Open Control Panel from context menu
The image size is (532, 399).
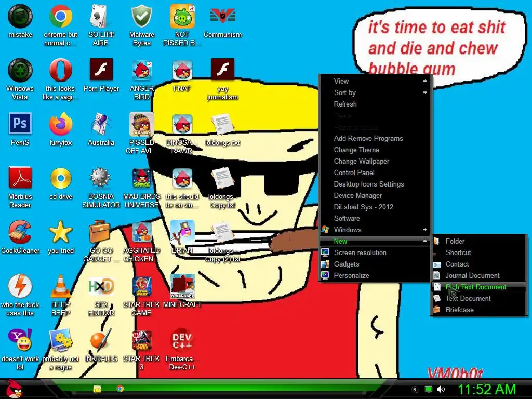pos(375,172)
